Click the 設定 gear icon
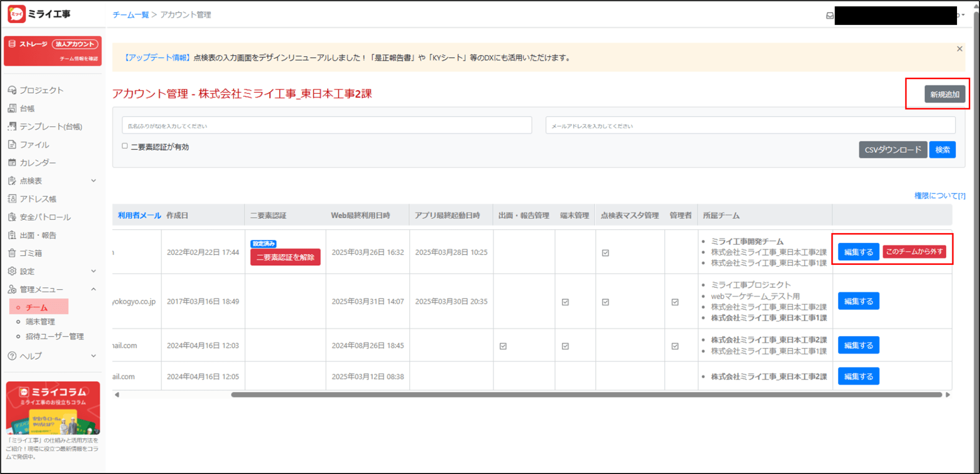980x474 pixels. coord(12,271)
